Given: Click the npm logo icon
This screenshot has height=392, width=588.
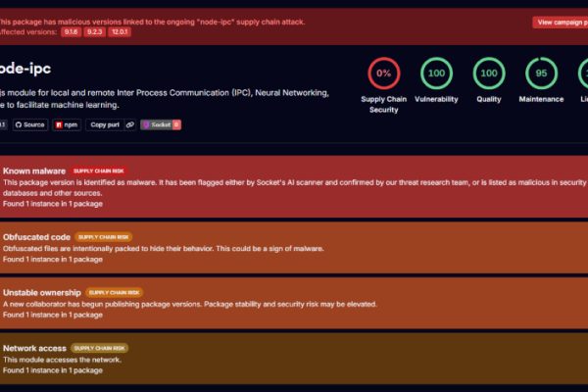Looking at the screenshot, I should tap(59, 124).
